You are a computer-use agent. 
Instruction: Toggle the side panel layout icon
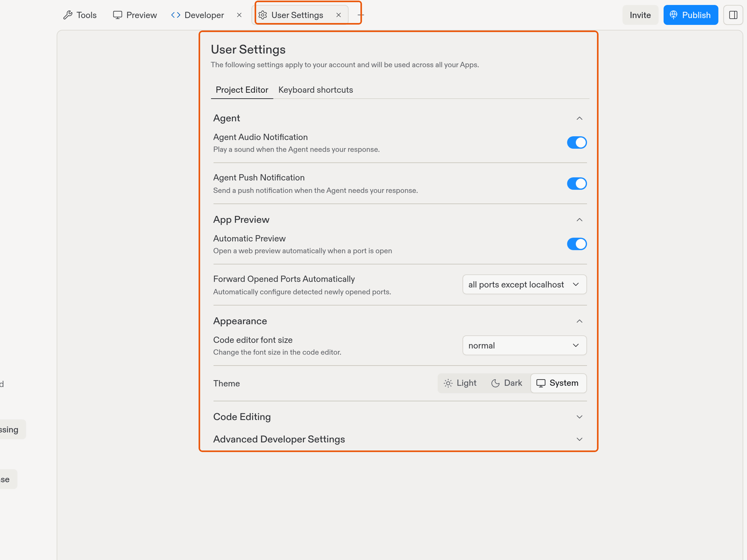(733, 15)
